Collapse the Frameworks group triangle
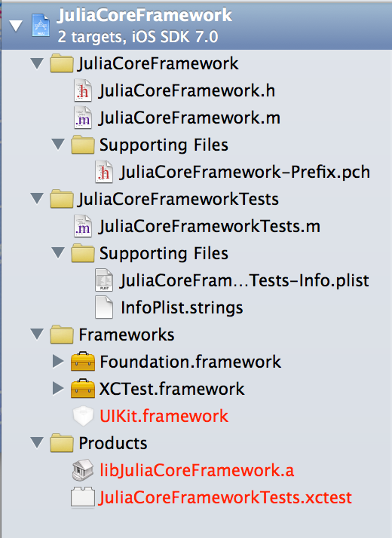Screen dimensions: 392x538 click(x=37, y=335)
